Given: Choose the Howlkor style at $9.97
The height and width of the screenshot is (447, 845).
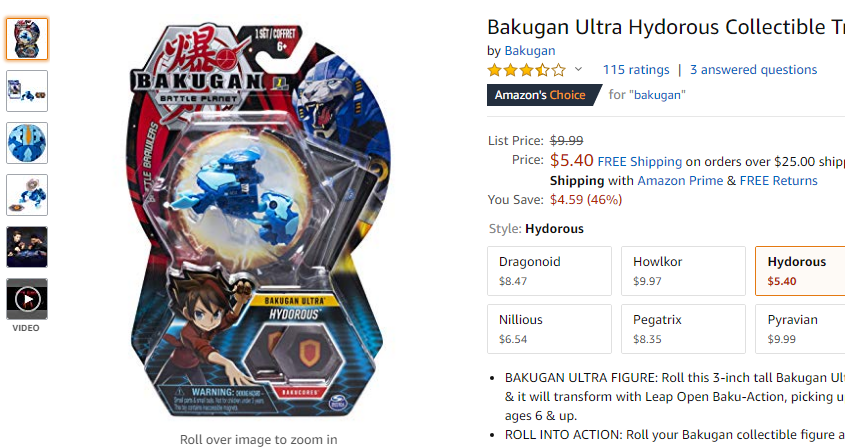Looking at the screenshot, I should (x=683, y=271).
